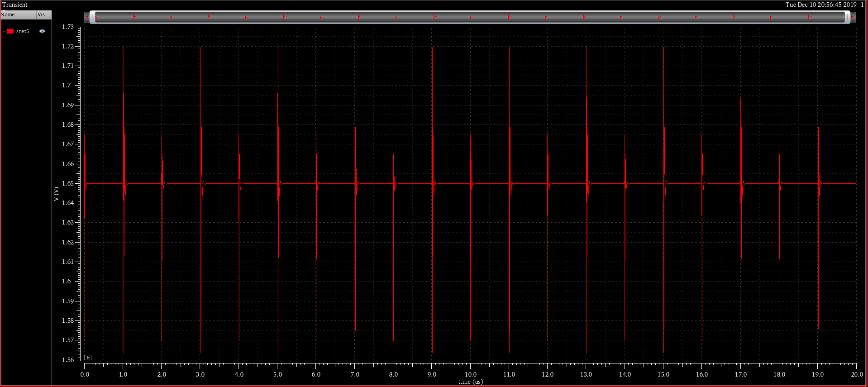Click the window number 1 at top right
The height and width of the screenshot is (387, 868).
click(x=862, y=5)
